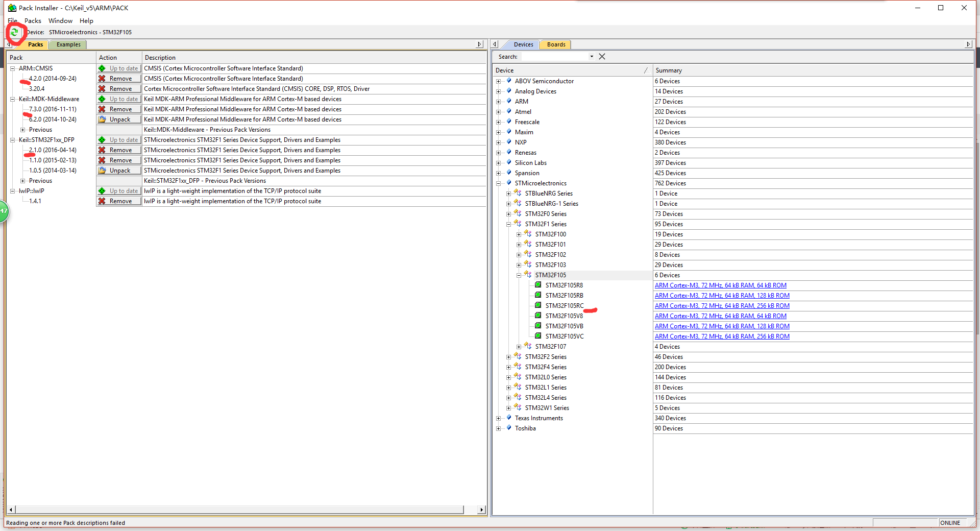Click the Remove icon for lwIP 1.4.1
Image resolution: width=980 pixels, height=531 pixels.
coord(103,201)
